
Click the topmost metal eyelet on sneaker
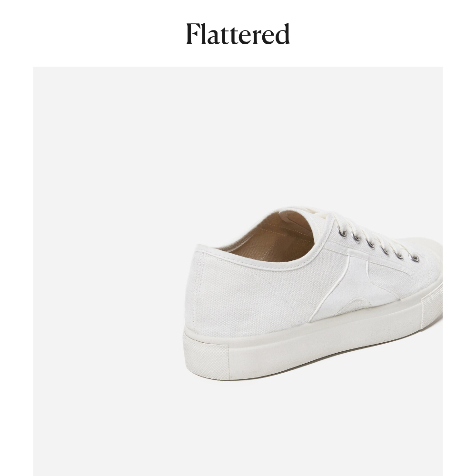[x=342, y=233]
